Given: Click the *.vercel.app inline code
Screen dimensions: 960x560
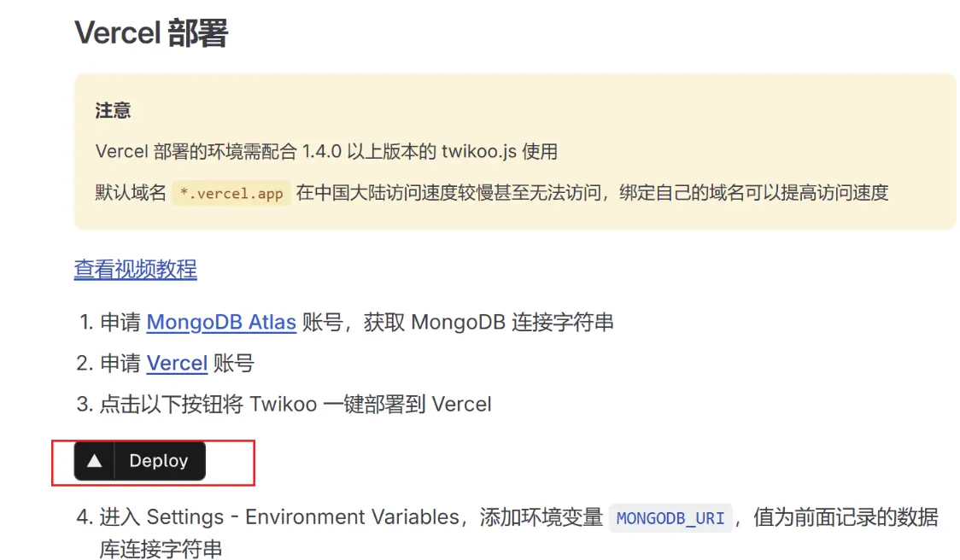Looking at the screenshot, I should point(231,193).
